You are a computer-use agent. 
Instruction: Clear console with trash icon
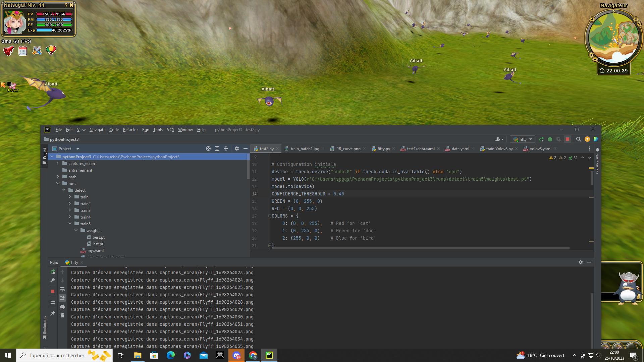[x=62, y=315]
